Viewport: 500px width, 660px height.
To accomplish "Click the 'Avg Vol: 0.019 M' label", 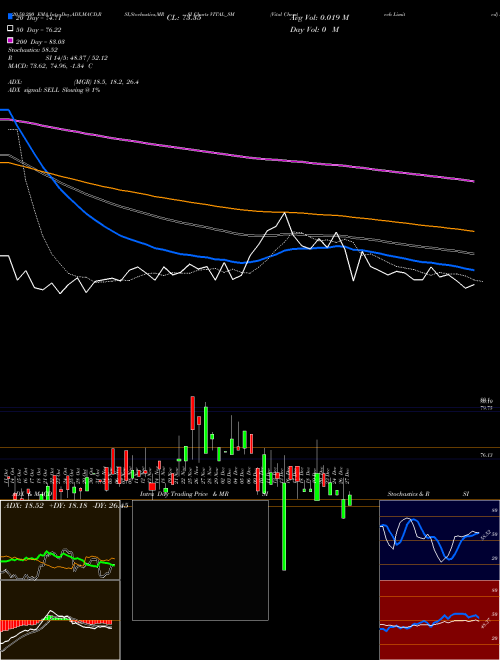I will click(x=319, y=18).
